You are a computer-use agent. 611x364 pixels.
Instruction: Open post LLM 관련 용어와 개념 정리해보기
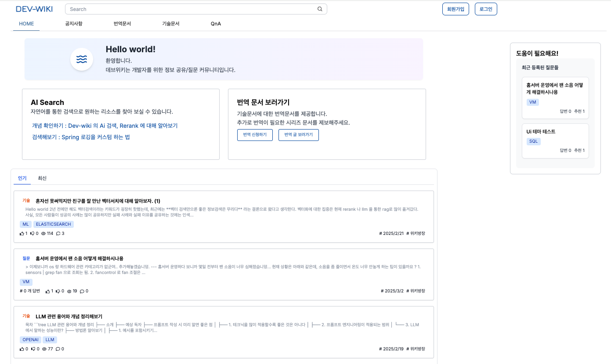tap(69, 316)
